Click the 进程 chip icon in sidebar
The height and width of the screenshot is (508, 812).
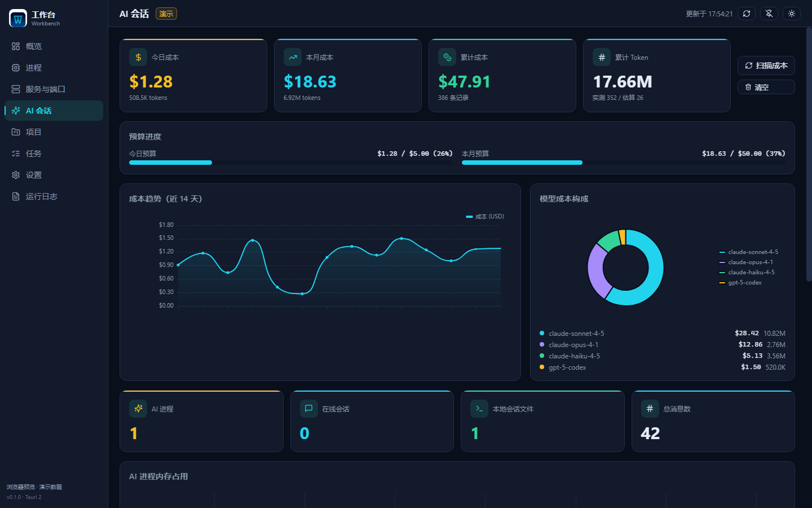click(16, 68)
